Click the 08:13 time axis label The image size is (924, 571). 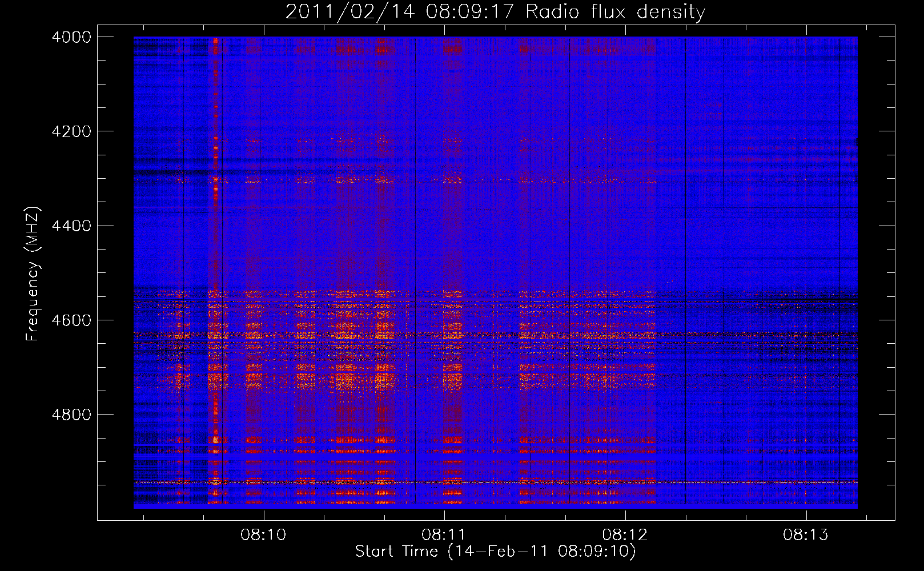[x=806, y=535]
